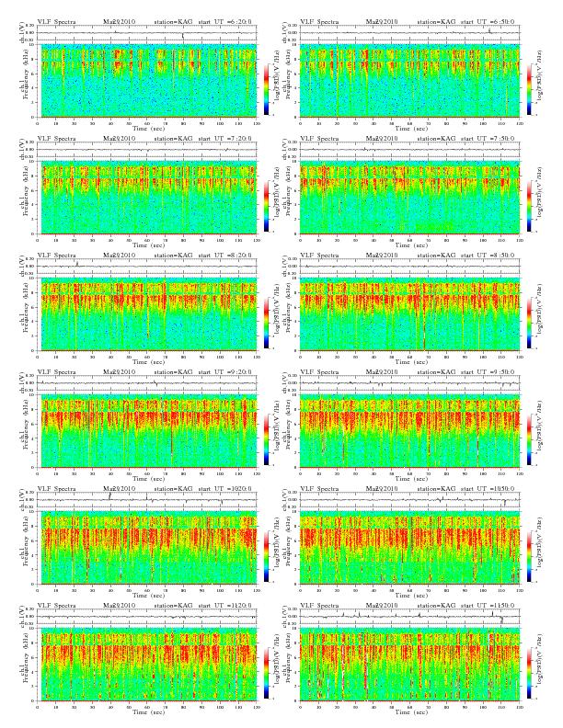Select the 10:20:0 panel's PSD color bar
This screenshot has width=563, height=728.
(266, 556)
